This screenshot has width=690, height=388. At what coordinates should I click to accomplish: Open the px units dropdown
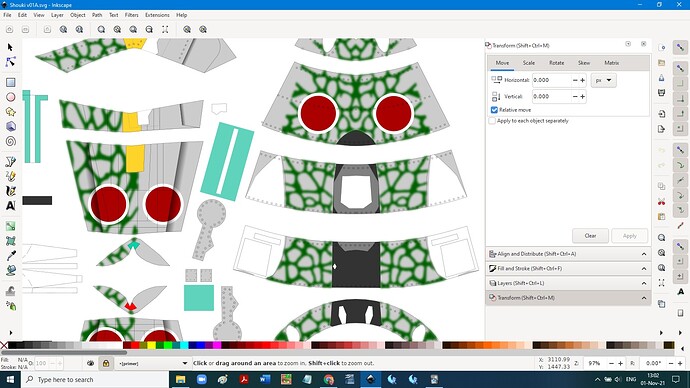(603, 80)
